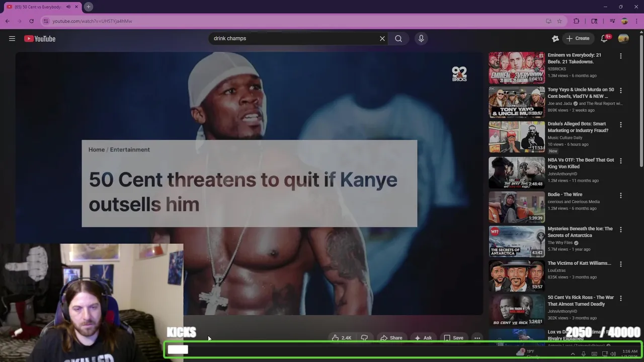Open options for Bodie - The Wire video
The height and width of the screenshot is (362, 644).
(621, 195)
